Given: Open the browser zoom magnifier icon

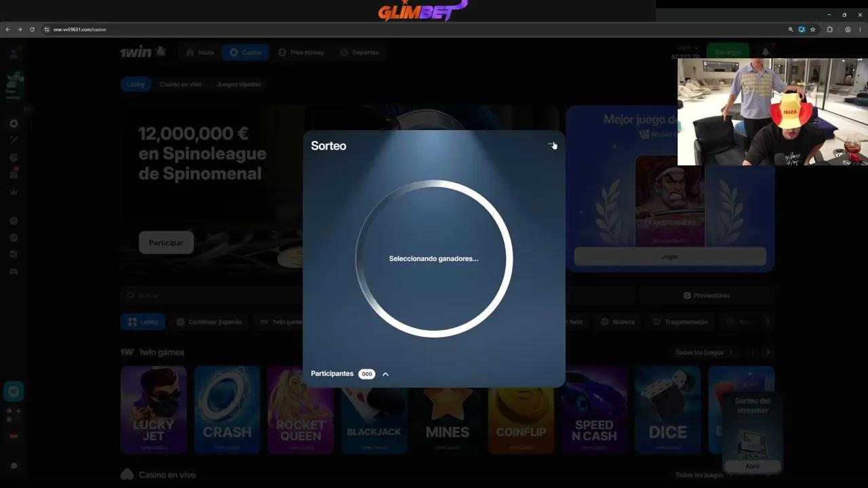Looking at the screenshot, I should pyautogui.click(x=791, y=30).
